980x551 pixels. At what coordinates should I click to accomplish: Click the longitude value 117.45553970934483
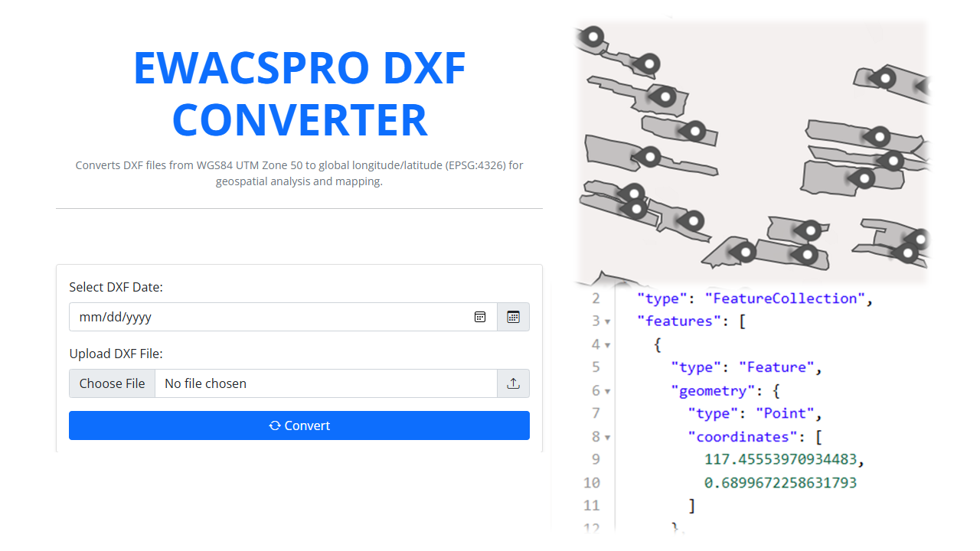(785, 459)
